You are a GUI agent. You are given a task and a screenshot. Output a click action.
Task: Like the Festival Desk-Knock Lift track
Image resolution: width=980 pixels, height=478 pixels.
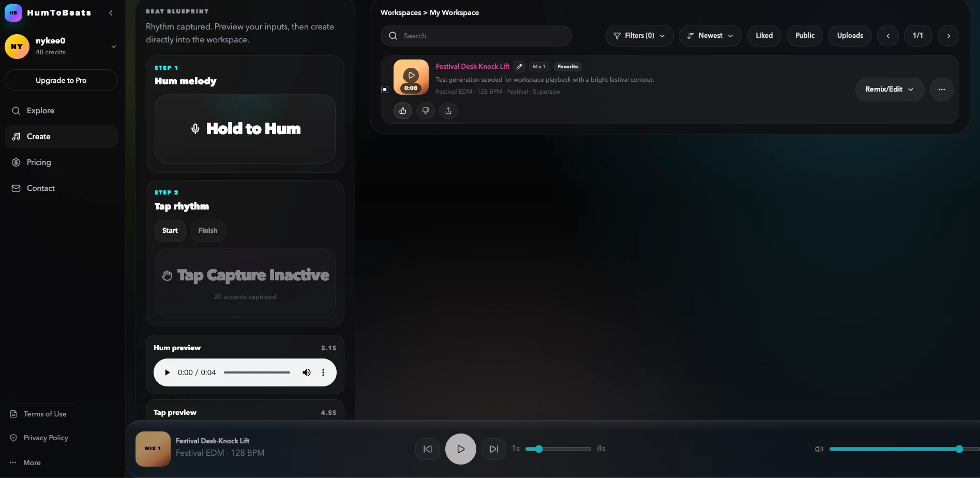coord(403,111)
